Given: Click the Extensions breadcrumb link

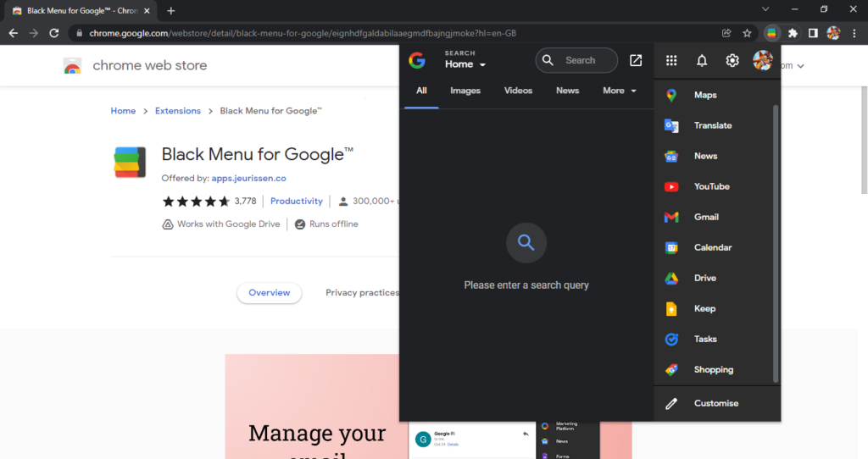Looking at the screenshot, I should 178,111.
